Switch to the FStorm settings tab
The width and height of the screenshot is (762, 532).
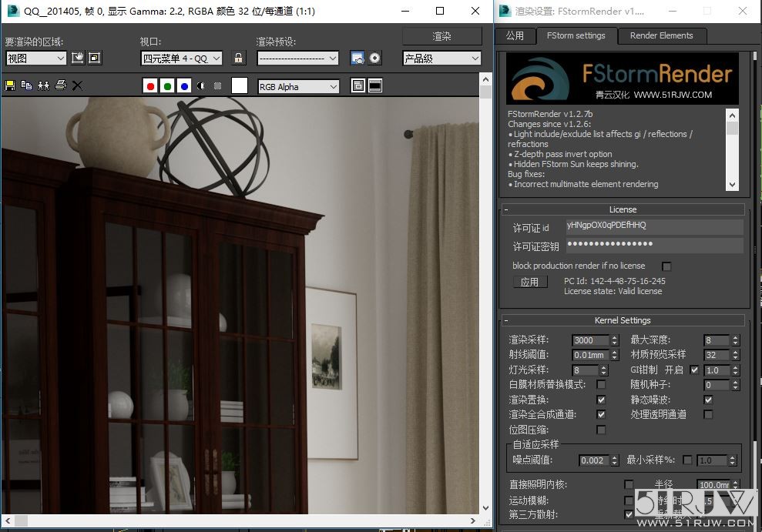tap(576, 35)
